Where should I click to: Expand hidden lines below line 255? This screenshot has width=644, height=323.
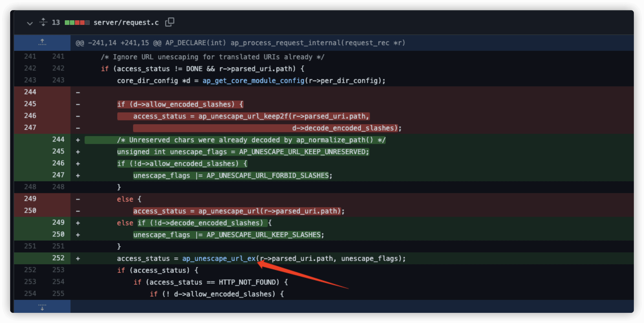(42, 307)
